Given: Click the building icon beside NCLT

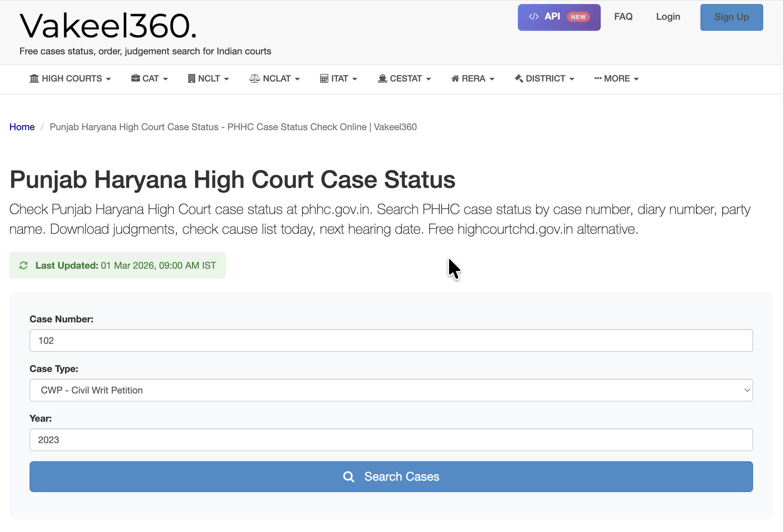Looking at the screenshot, I should tap(192, 78).
